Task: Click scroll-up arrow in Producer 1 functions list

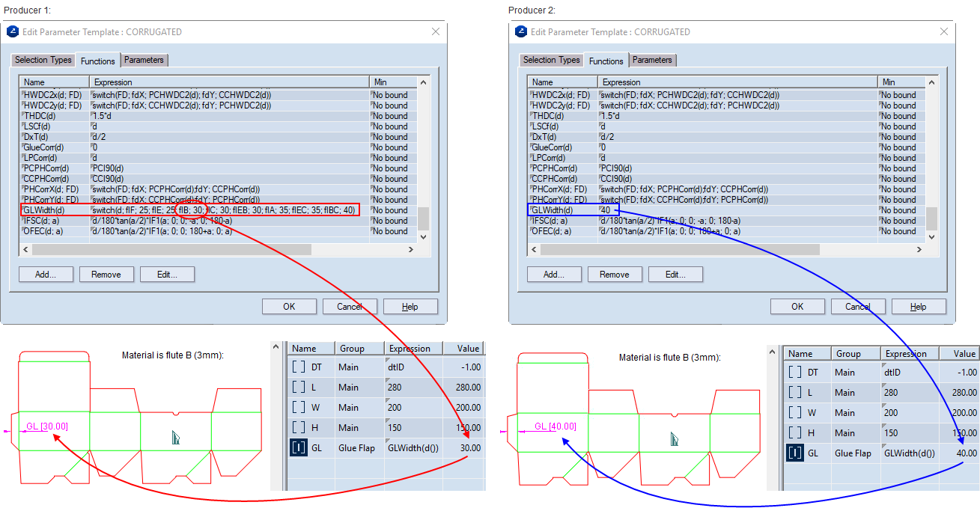Action: click(x=423, y=83)
